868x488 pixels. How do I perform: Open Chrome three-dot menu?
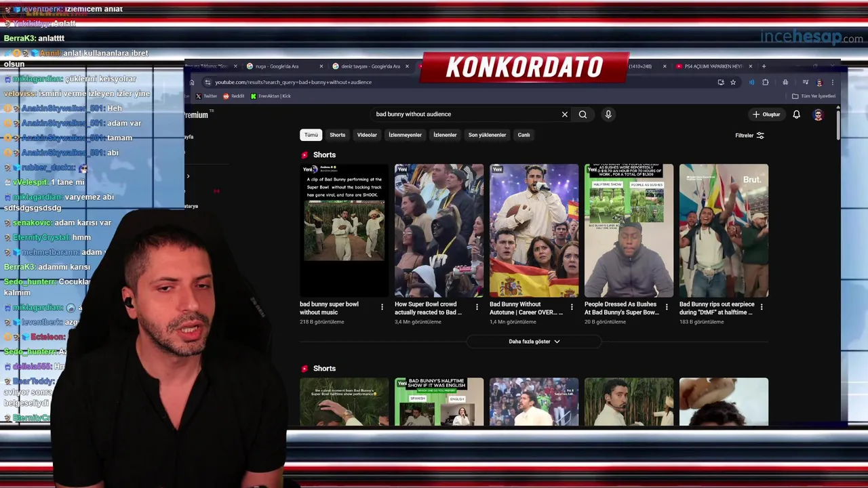[x=833, y=83]
